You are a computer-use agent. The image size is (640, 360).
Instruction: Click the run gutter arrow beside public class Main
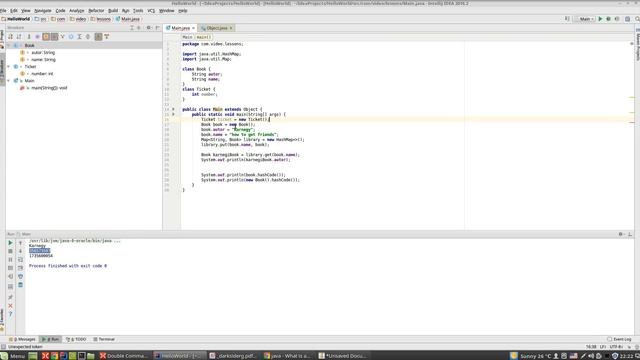point(173,109)
